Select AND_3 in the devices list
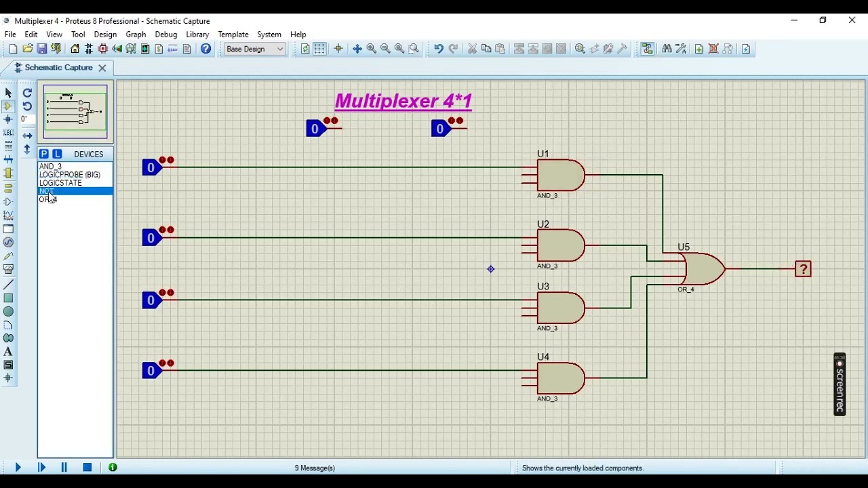 (51, 166)
